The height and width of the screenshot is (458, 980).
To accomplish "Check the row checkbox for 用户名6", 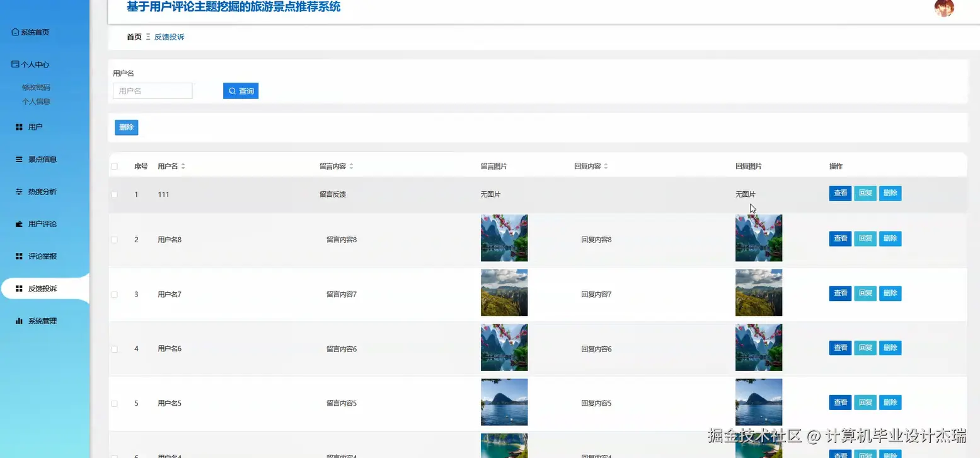I will tap(115, 349).
